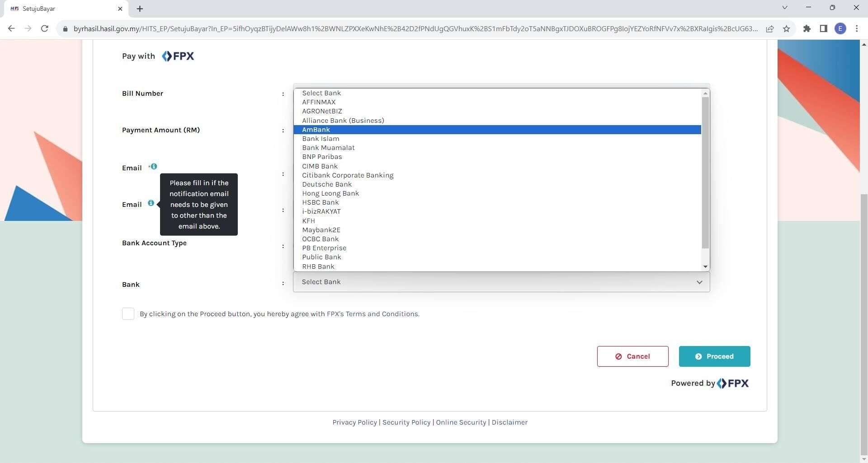This screenshot has height=463, width=868.
Task: Select HSBC Bank option
Action: click(x=497, y=202)
